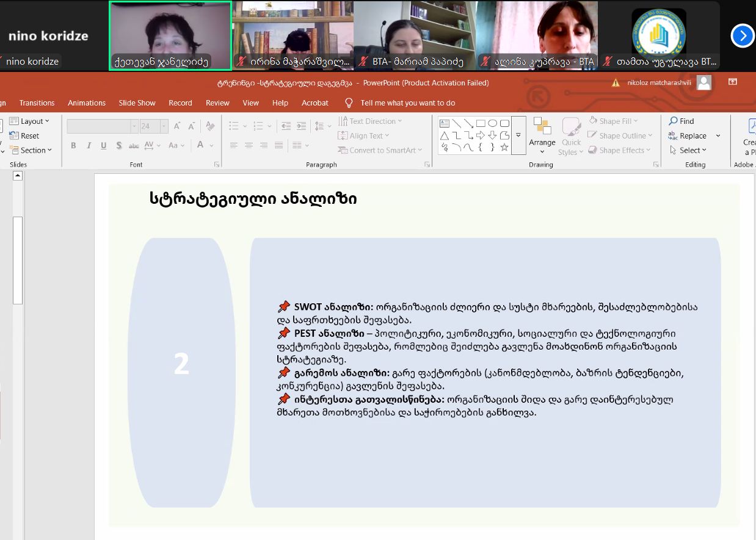756x540 pixels.
Task: Toggle Align Right paragraph button
Action: (x=264, y=145)
